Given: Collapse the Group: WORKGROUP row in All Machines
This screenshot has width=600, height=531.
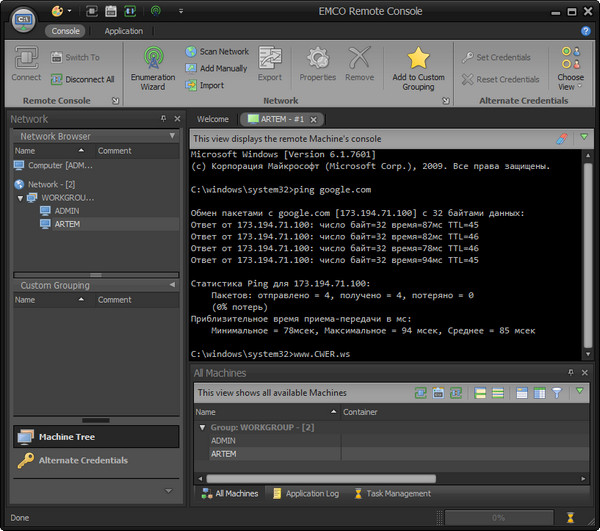Looking at the screenshot, I should point(202,427).
